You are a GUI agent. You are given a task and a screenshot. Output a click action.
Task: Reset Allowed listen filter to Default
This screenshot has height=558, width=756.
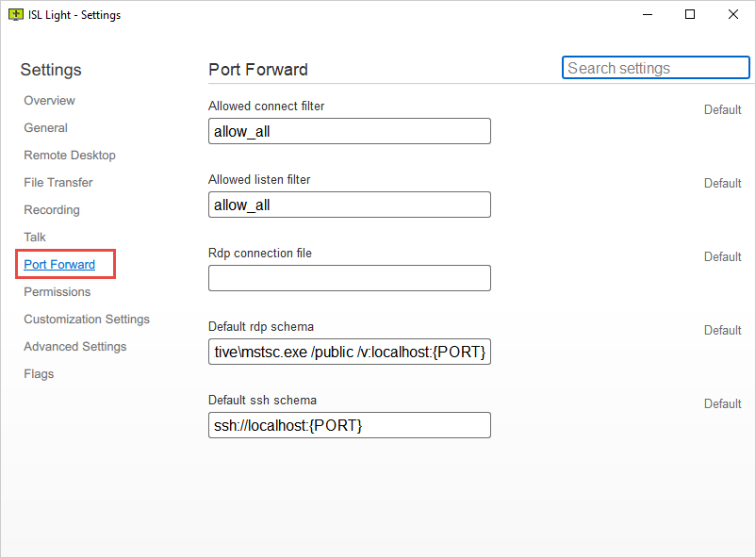(722, 183)
